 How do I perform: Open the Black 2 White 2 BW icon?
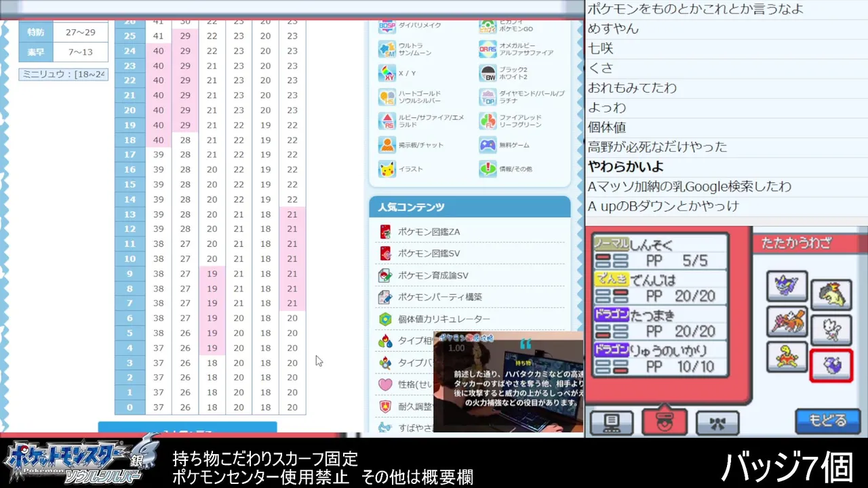click(x=488, y=73)
